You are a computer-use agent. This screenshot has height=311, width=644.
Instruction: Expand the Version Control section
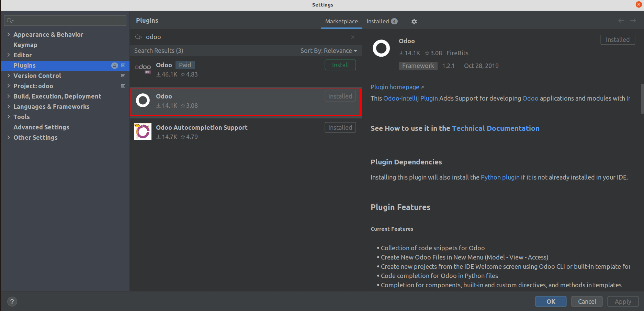point(9,76)
